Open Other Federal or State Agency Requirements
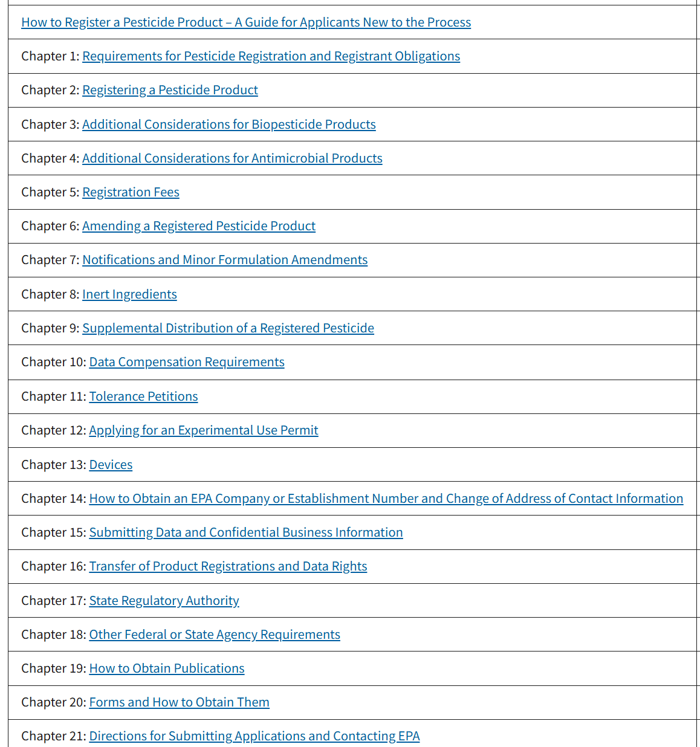The image size is (700, 747). tap(215, 635)
